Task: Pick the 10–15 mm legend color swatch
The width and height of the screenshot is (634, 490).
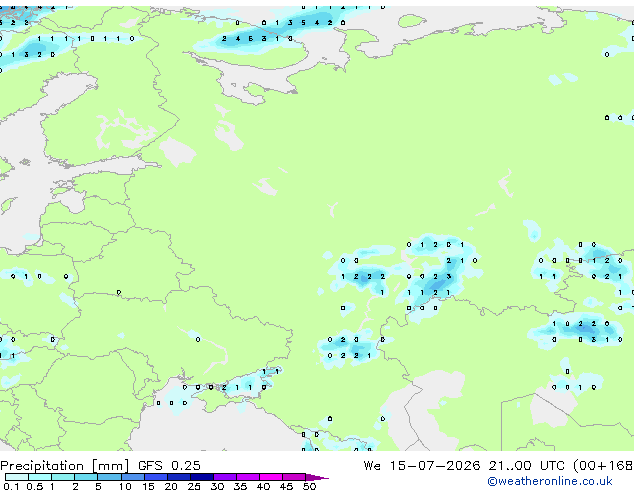Action: [133, 477]
